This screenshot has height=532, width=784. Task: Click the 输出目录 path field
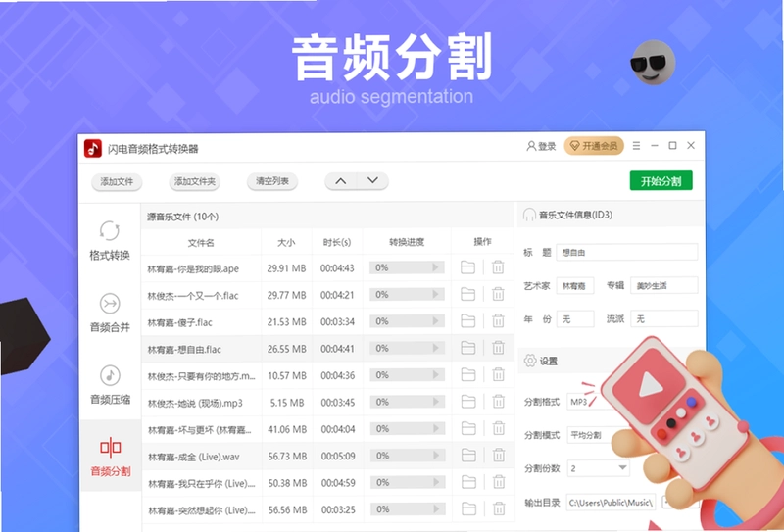[x=611, y=502]
